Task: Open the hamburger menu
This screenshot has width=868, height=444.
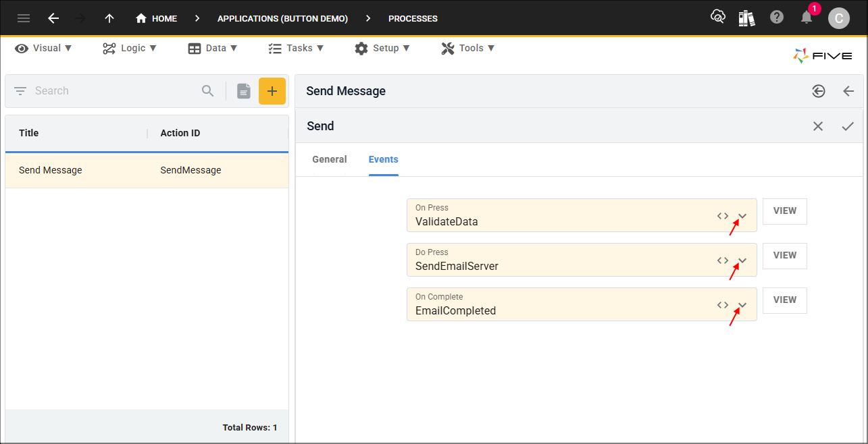Action: pyautogui.click(x=24, y=18)
